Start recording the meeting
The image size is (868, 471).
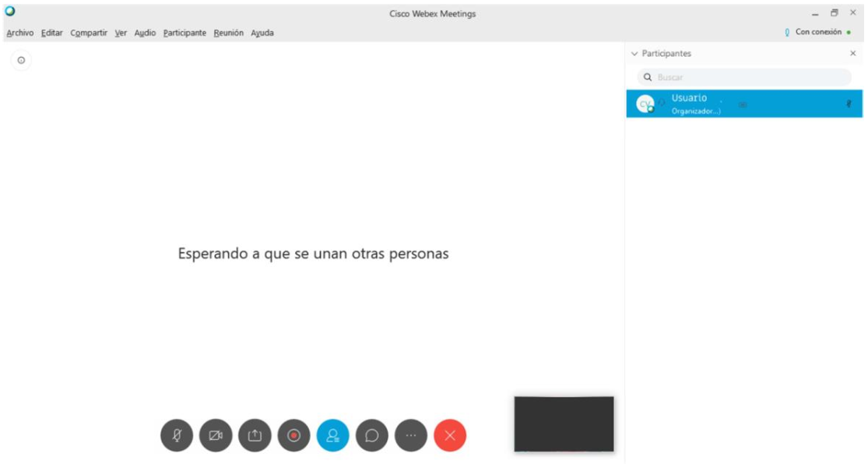pos(293,435)
